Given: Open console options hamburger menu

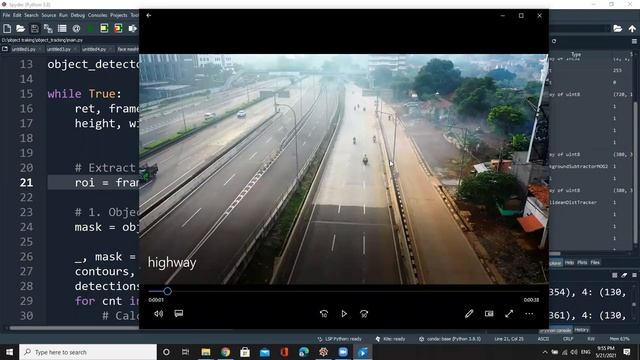Looking at the screenshot, I should 634,276.
